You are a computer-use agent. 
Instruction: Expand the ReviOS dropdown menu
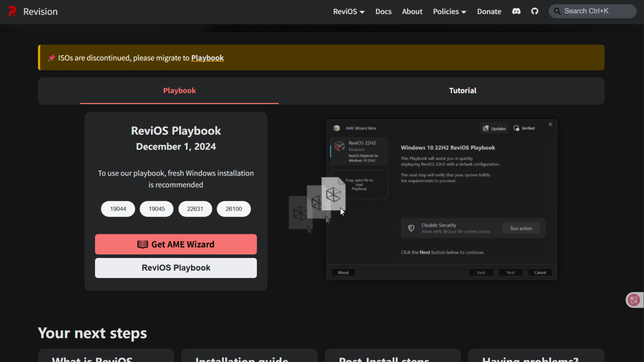349,12
